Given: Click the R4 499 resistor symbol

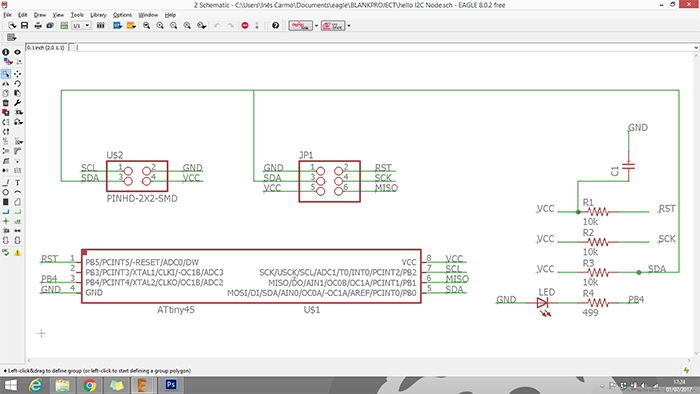Looking at the screenshot, I should 598,303.
